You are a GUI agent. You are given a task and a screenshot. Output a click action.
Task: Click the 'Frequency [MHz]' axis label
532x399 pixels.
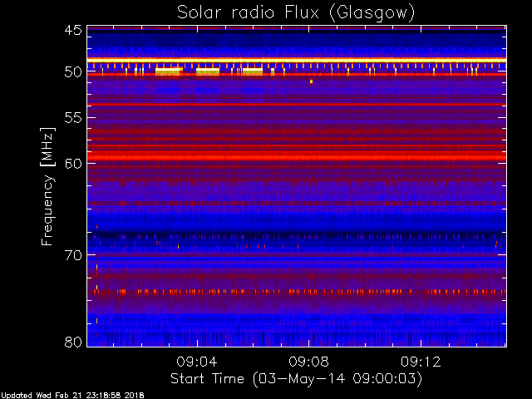pos(47,186)
